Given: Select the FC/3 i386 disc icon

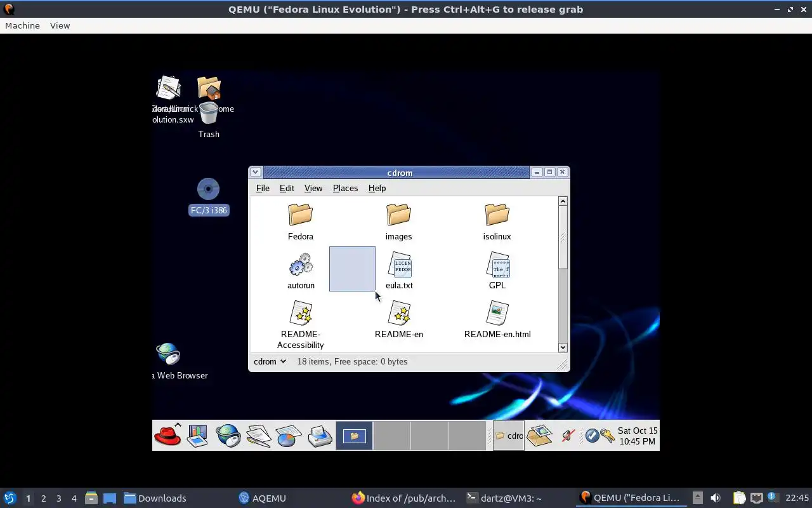Looking at the screenshot, I should tap(208, 197).
